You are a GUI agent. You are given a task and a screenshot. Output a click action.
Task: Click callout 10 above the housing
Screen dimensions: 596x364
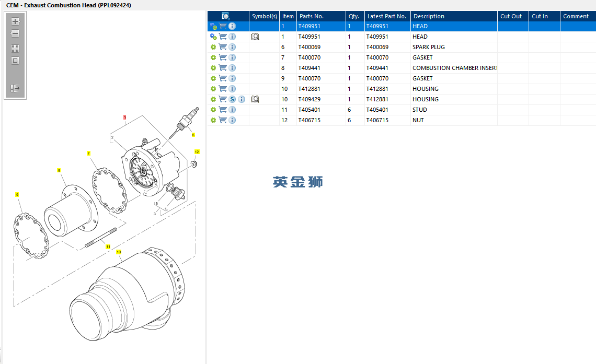coord(119,252)
